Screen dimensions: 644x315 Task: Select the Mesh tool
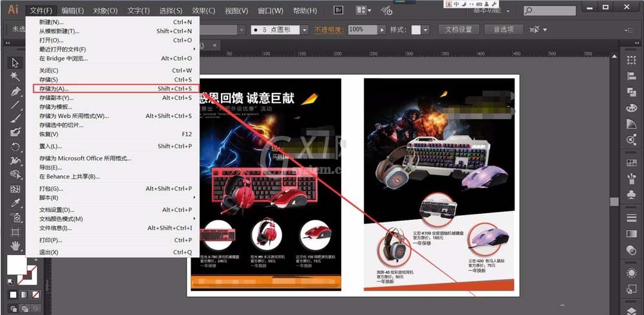coord(15,189)
